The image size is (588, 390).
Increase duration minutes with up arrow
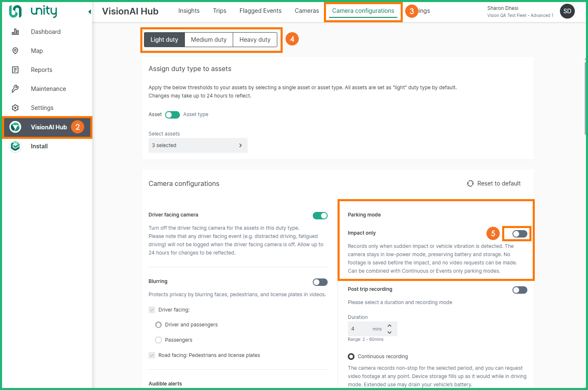pos(390,326)
